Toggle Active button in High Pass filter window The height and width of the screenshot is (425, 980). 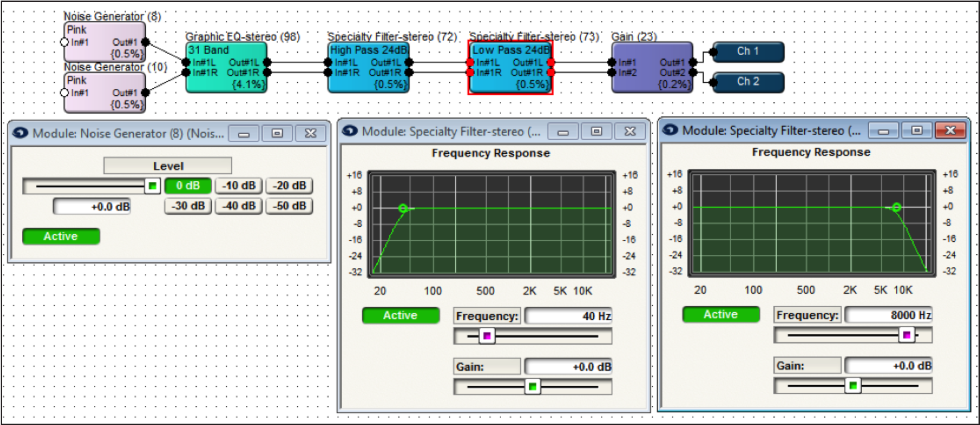click(x=401, y=315)
